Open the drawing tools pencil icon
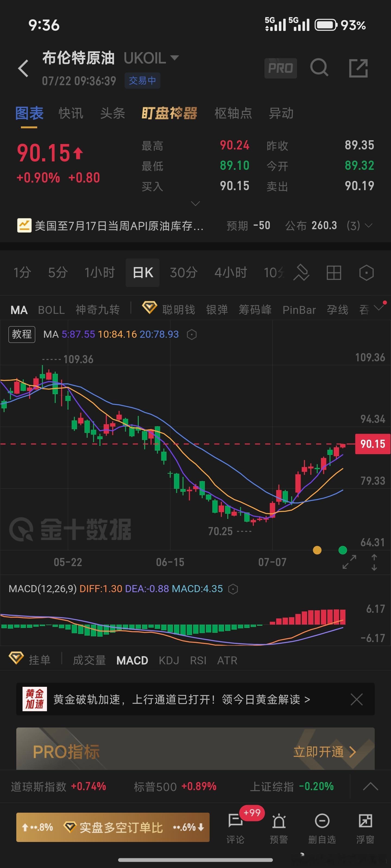391x868 pixels. tap(301, 273)
